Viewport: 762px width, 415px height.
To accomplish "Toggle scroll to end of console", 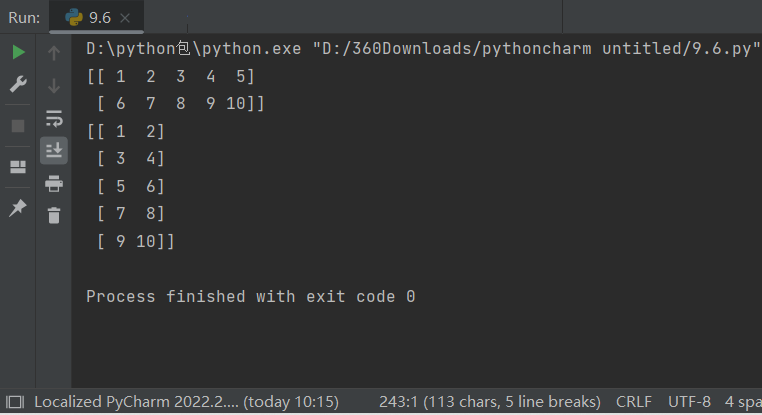I will coord(54,150).
